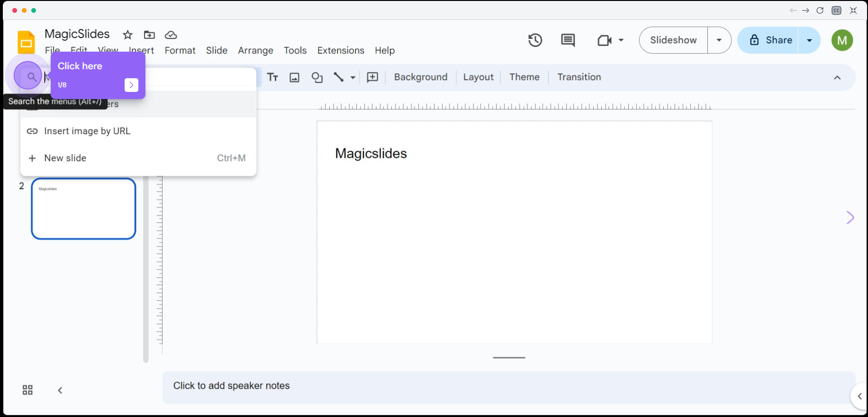Click the purple next chevron on the right edge
868x417 pixels.
(850, 218)
